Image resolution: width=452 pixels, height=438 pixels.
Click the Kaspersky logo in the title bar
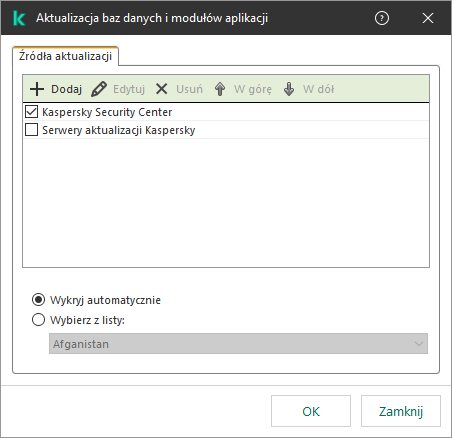pos(19,18)
